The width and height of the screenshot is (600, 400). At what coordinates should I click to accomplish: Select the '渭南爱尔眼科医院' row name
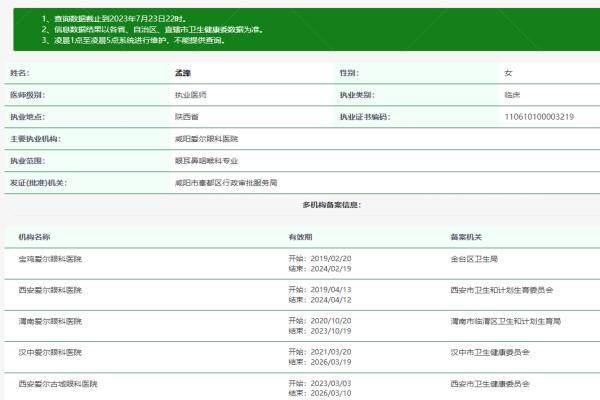[x=50, y=321]
